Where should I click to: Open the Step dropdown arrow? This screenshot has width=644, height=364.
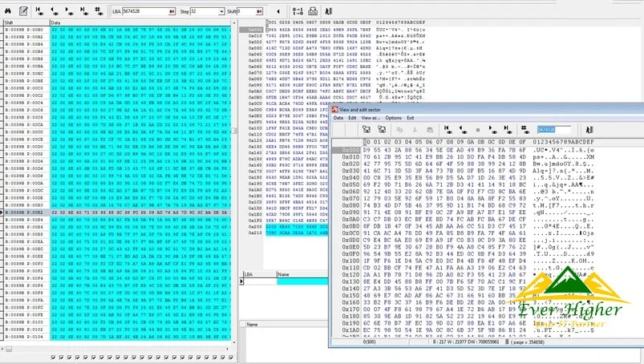click(221, 11)
